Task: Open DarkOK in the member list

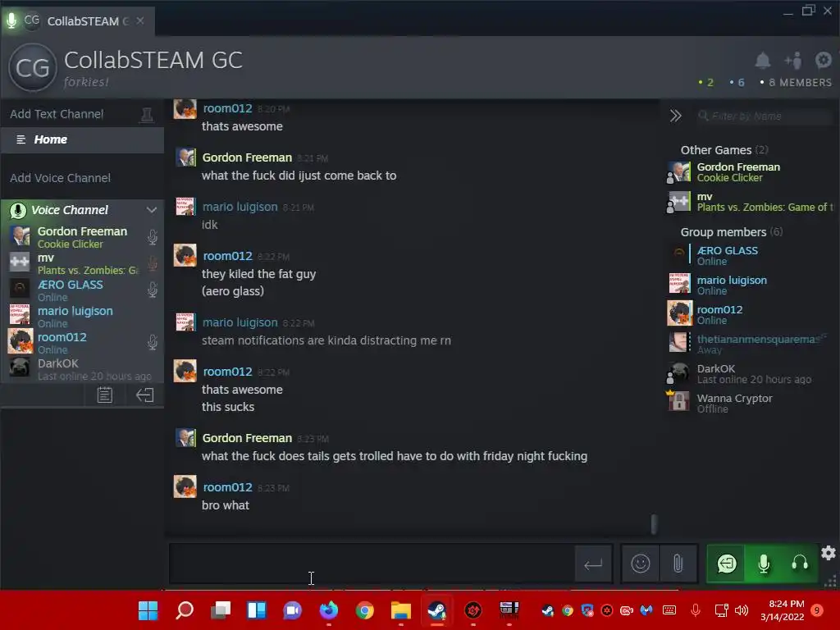Action: click(750, 373)
